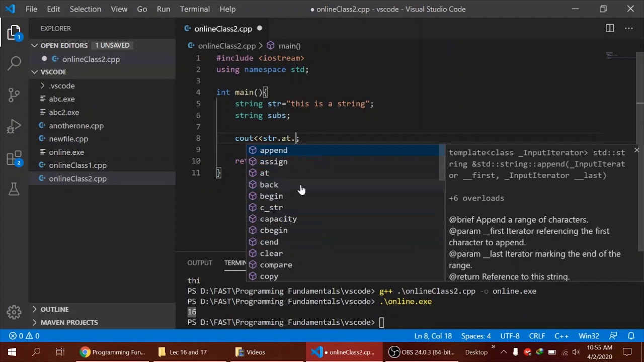This screenshot has height=362, width=644.
Task: Collapse the OPEN EDITORS section
Action: [34, 45]
